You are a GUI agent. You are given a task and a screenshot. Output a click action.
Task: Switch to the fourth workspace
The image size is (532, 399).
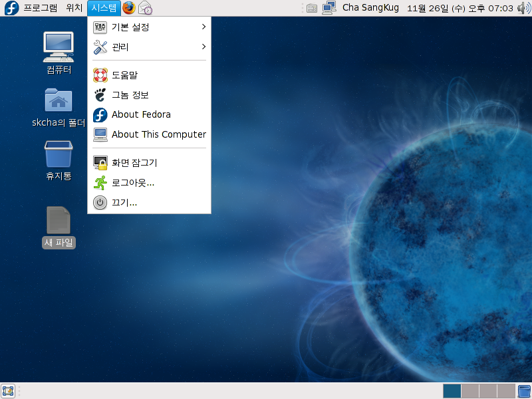pyautogui.click(x=506, y=391)
